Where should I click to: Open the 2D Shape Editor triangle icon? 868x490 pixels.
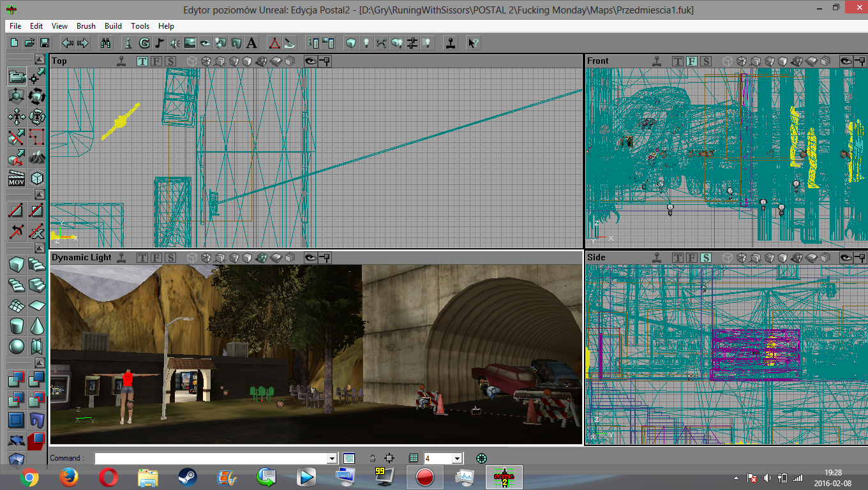[x=274, y=43]
